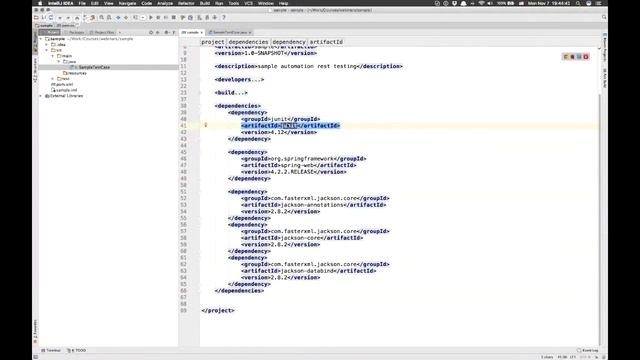This screenshot has height=360, width=640.
Task: Click the artifactId breadcrumb
Action: coord(326,42)
